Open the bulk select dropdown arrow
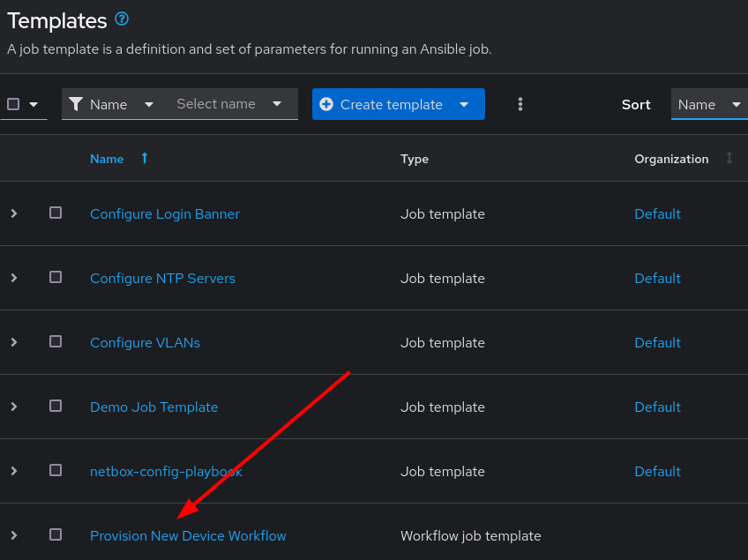The height and width of the screenshot is (560, 748). (x=34, y=104)
